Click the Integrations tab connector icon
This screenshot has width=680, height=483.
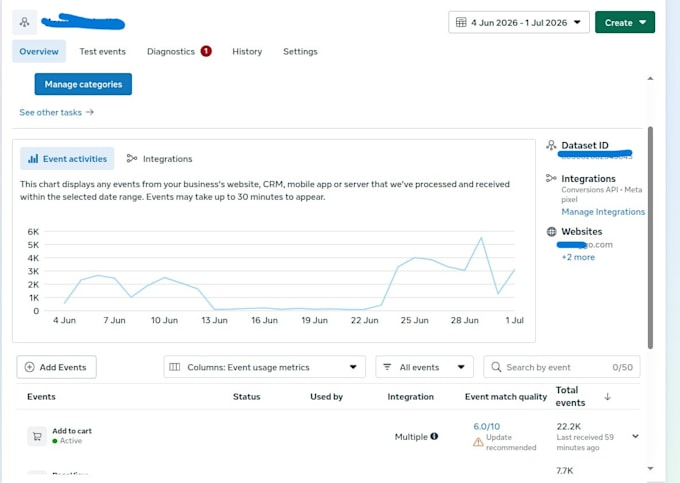(132, 159)
